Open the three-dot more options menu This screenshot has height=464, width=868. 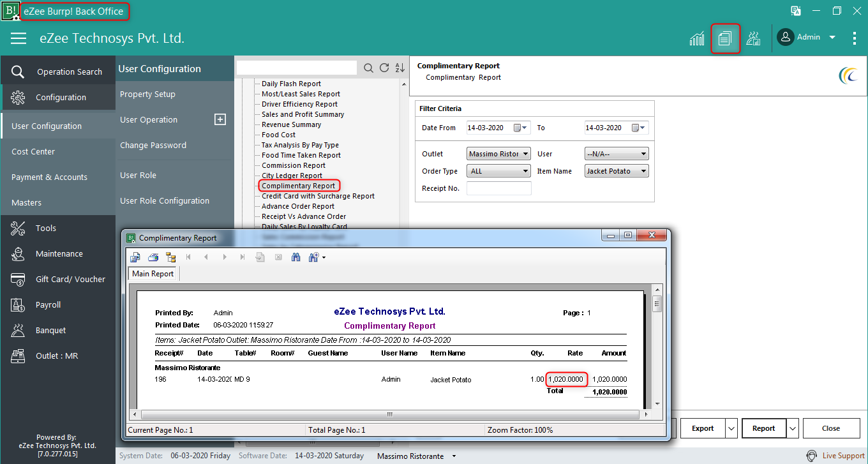click(855, 38)
